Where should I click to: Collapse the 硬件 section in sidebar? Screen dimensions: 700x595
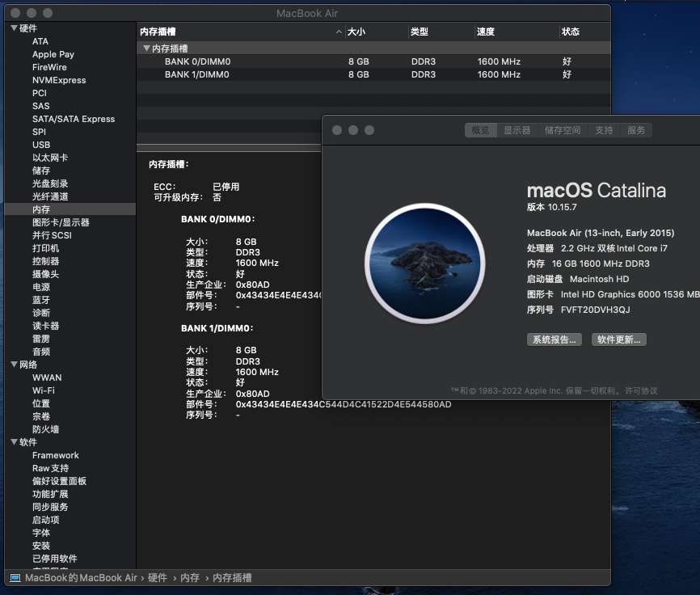point(14,28)
